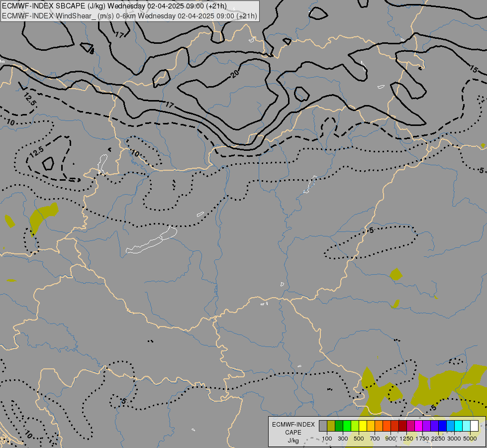
Task: Click the 'ECMWF-INDEX' label in the legend
Action: [293, 425]
